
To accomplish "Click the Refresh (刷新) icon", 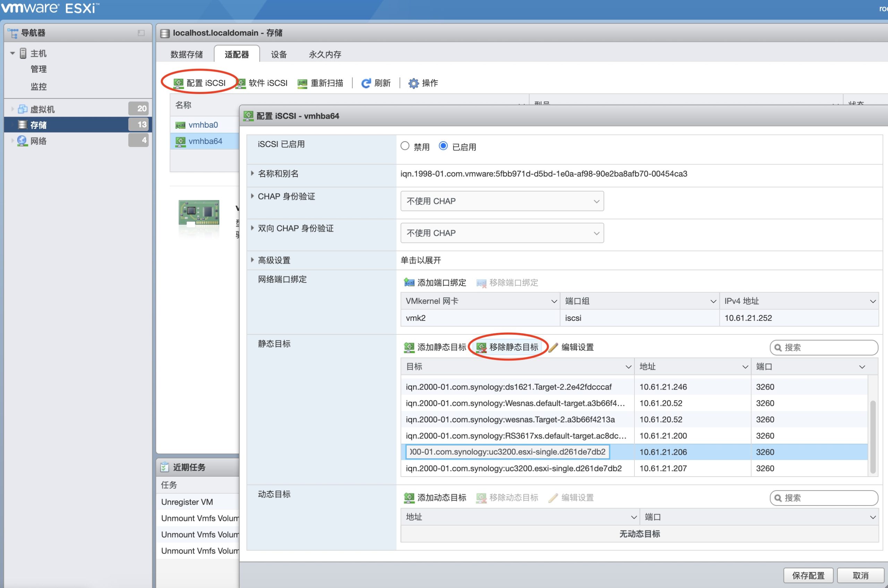I will coord(366,83).
